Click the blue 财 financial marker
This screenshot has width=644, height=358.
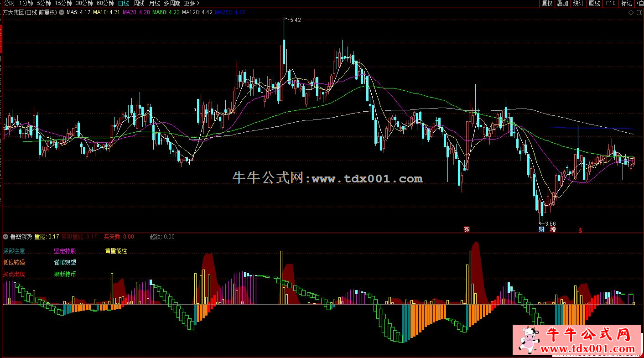(x=541, y=229)
